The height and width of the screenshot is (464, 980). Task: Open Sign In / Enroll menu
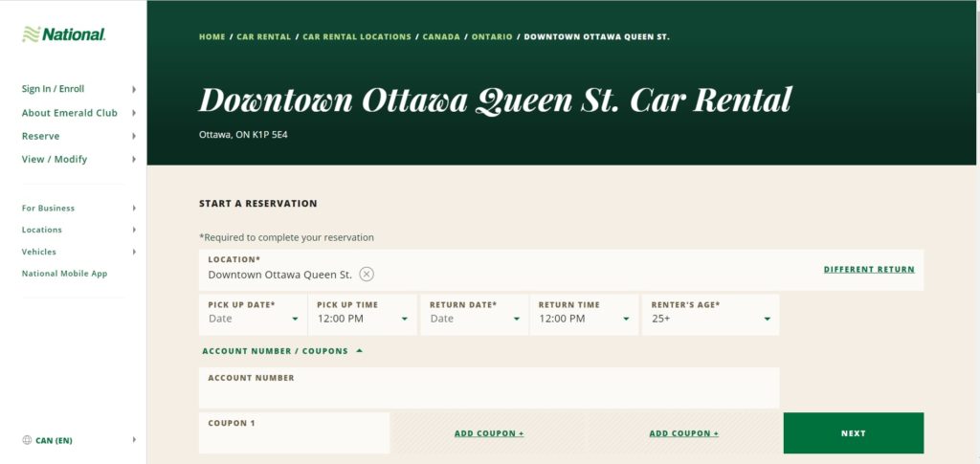(54, 89)
